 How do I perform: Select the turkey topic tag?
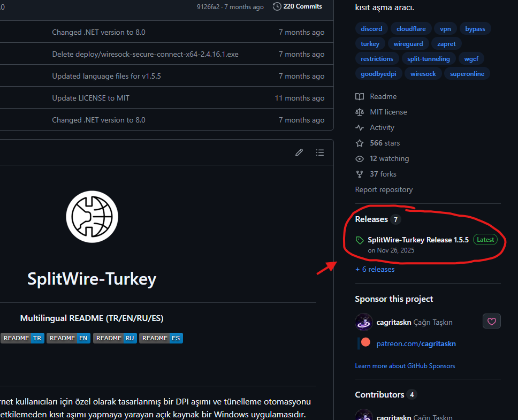click(370, 44)
